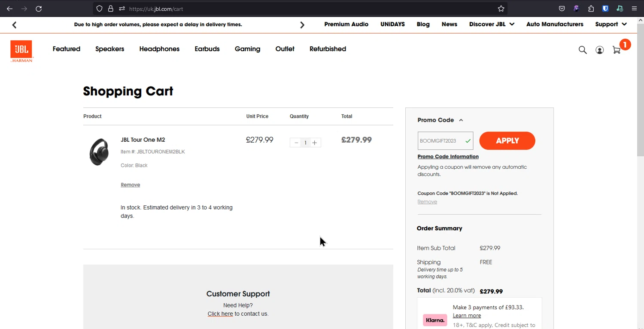Show previous announcement with left chevron
644x329 pixels.
pos(14,25)
